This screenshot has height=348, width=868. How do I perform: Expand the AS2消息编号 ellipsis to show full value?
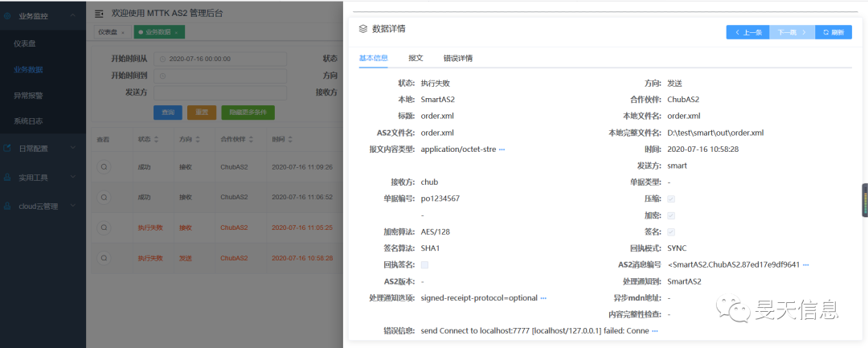coord(806,265)
